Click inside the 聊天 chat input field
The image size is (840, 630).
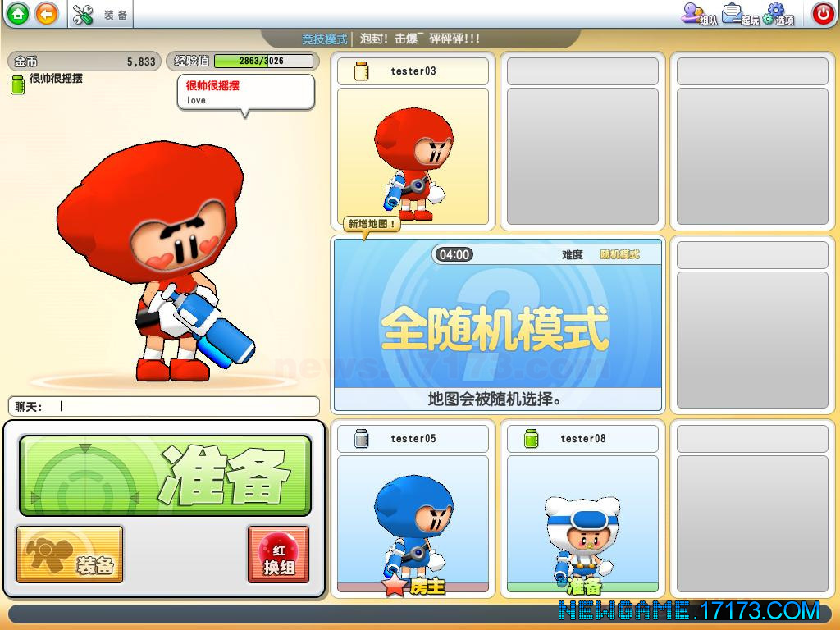coord(164,407)
